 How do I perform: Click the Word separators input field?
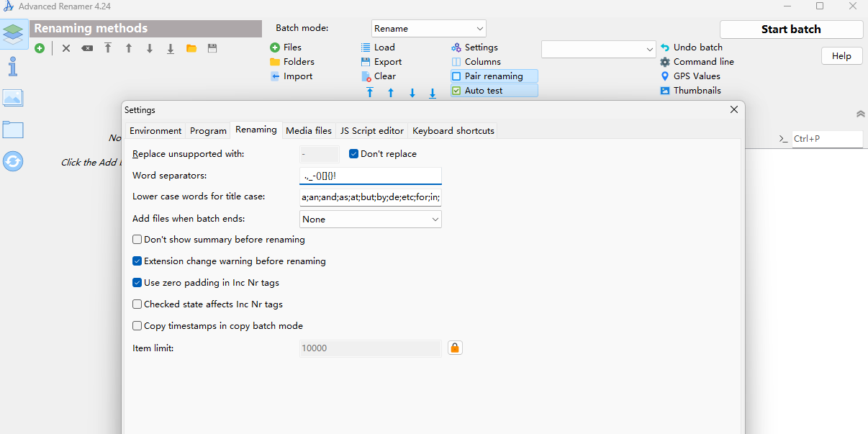(371, 176)
